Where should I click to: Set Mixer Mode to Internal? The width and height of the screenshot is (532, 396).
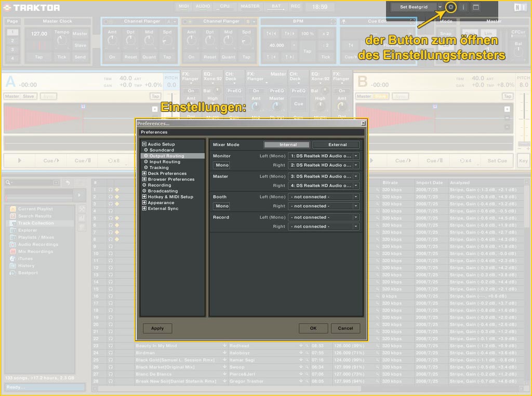click(287, 144)
